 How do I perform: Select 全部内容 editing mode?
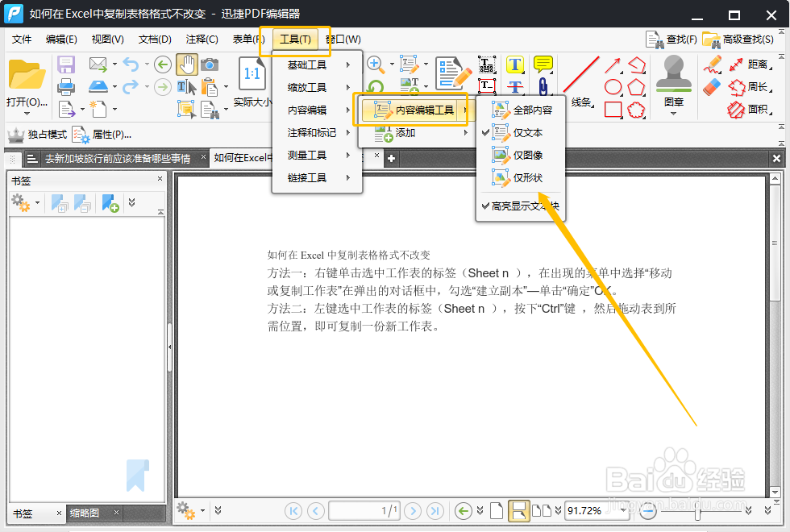(521, 110)
